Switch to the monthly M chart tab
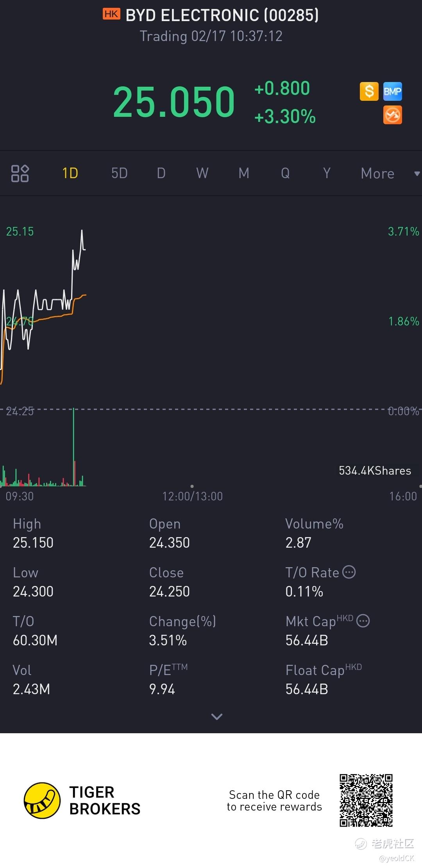The width and height of the screenshot is (422, 868). tap(244, 173)
